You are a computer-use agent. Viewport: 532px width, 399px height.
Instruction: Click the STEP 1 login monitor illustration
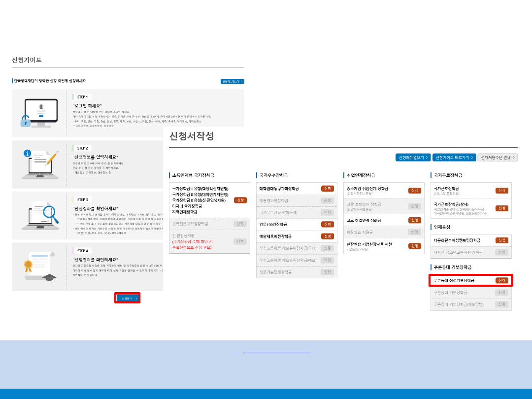[x=38, y=113]
